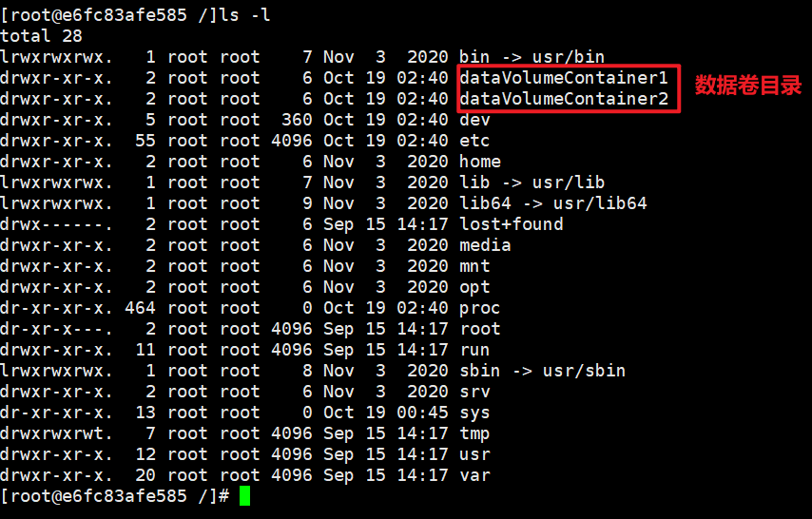Screen dimensions: 812x519
Task: Select the lost+found directory entry
Action: [512, 223]
